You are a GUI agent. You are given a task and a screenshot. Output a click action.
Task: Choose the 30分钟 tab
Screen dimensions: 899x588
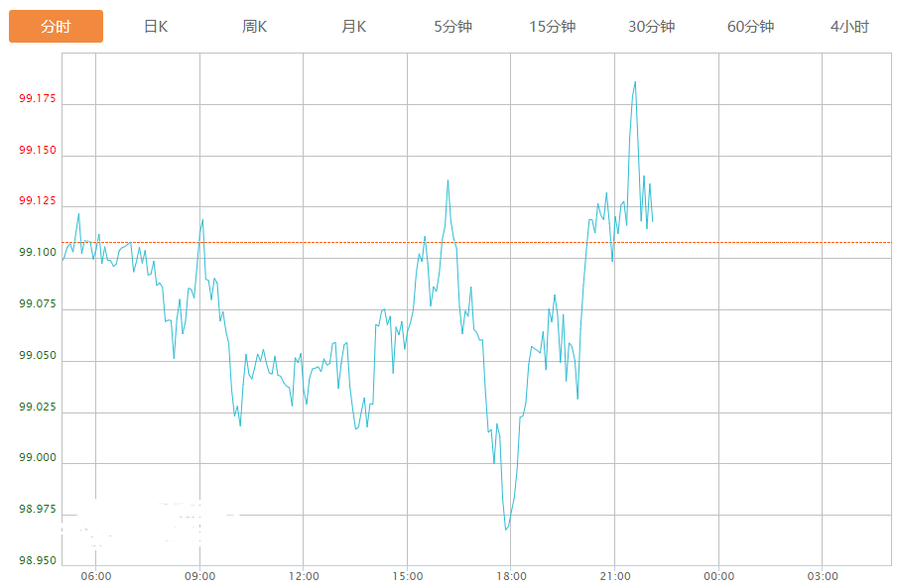[652, 27]
